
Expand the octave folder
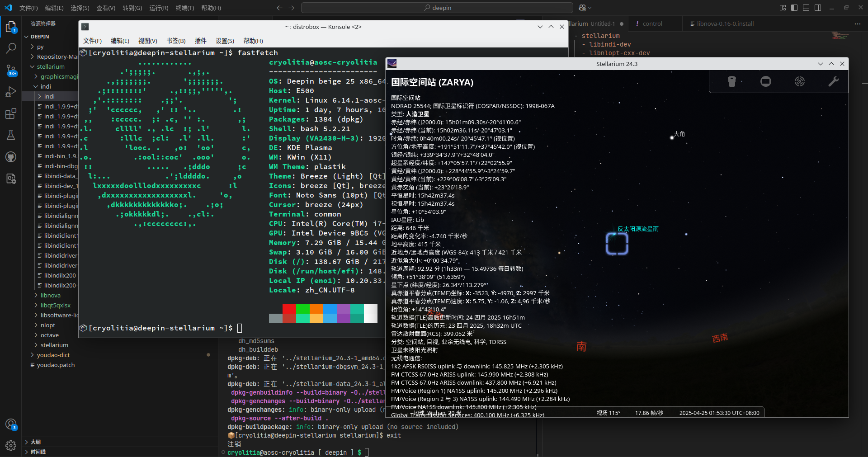click(x=51, y=335)
